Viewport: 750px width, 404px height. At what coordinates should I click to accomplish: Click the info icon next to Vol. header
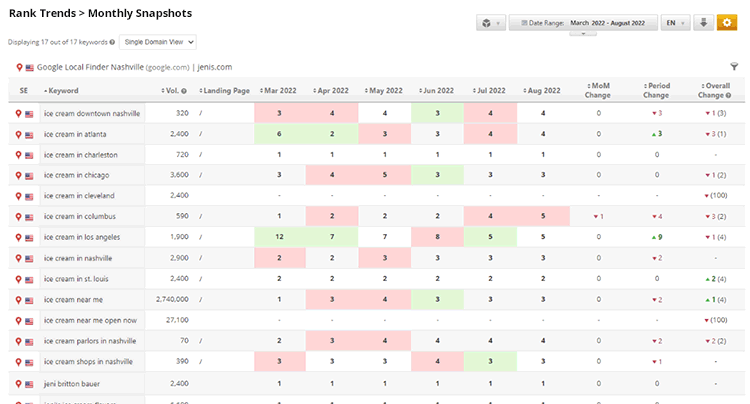click(x=185, y=91)
